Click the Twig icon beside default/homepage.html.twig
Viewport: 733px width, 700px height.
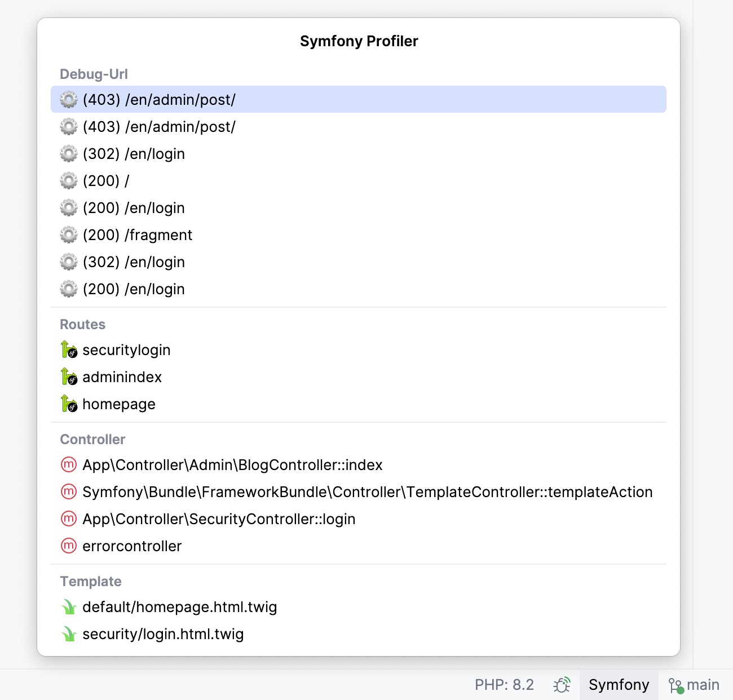(x=68, y=607)
